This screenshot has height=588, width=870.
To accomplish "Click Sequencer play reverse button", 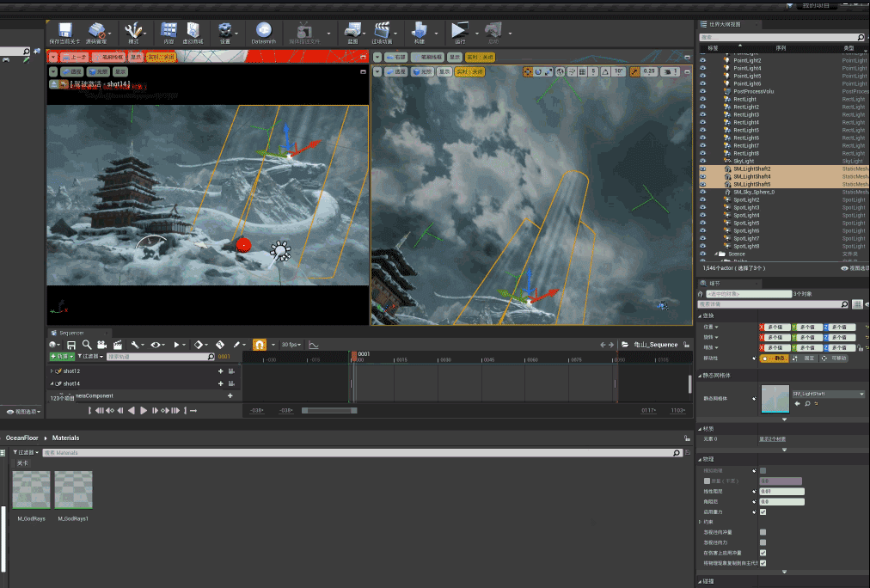I will click(132, 411).
